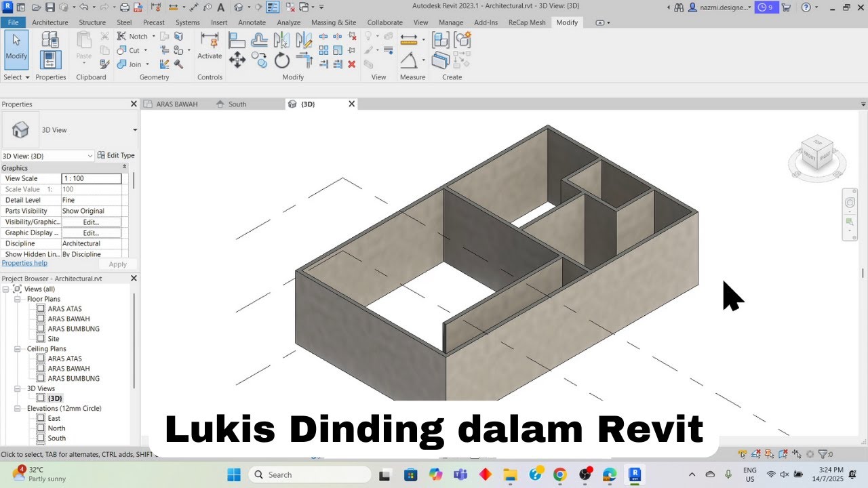The height and width of the screenshot is (488, 868).
Task: Click the Windows taskbar Search box
Action: click(309, 474)
